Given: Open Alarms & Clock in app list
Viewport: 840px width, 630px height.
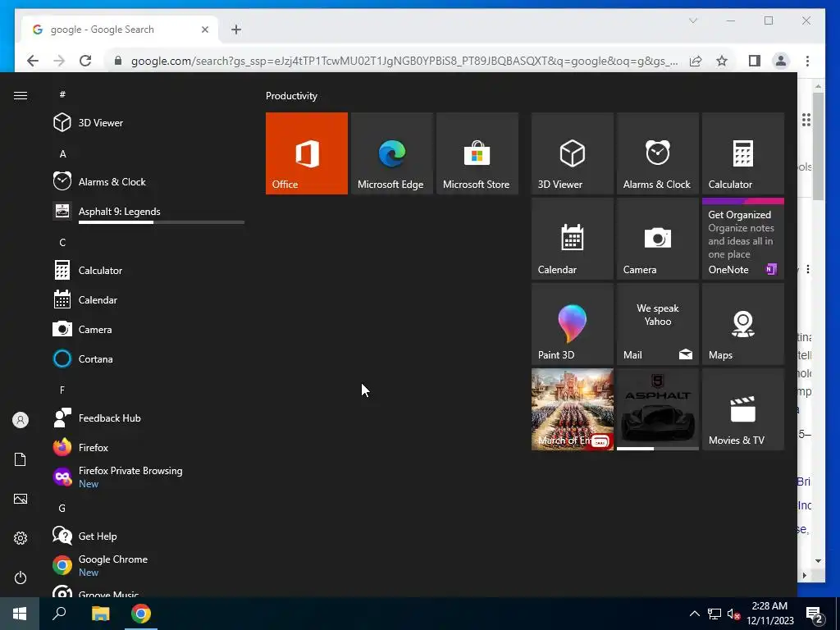Looking at the screenshot, I should pos(148,181).
